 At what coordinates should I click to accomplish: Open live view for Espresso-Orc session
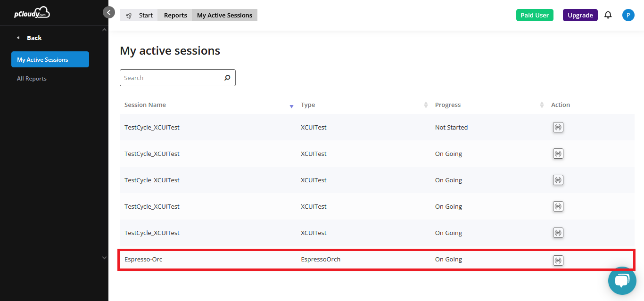click(558, 260)
